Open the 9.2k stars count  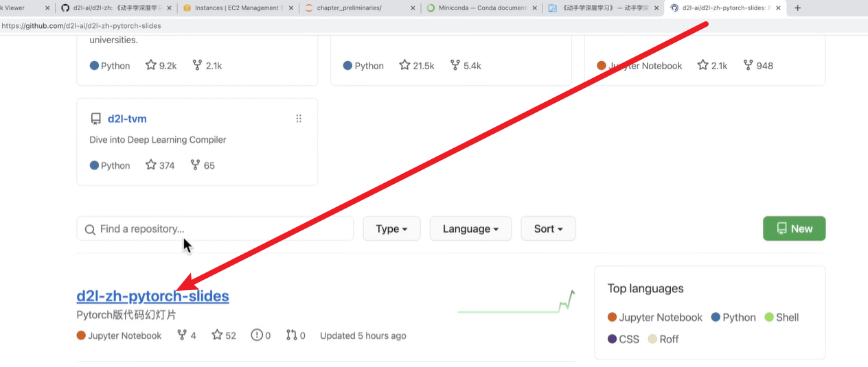pyautogui.click(x=161, y=66)
